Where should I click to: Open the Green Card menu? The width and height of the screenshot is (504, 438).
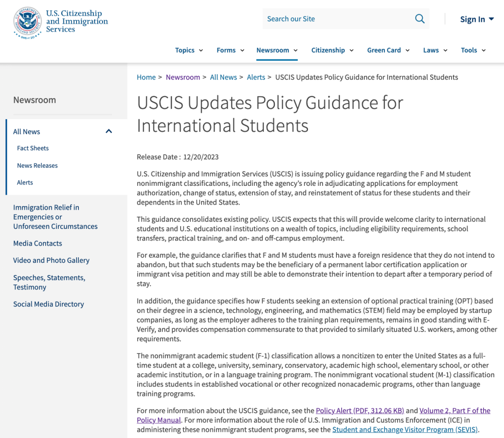pos(388,50)
